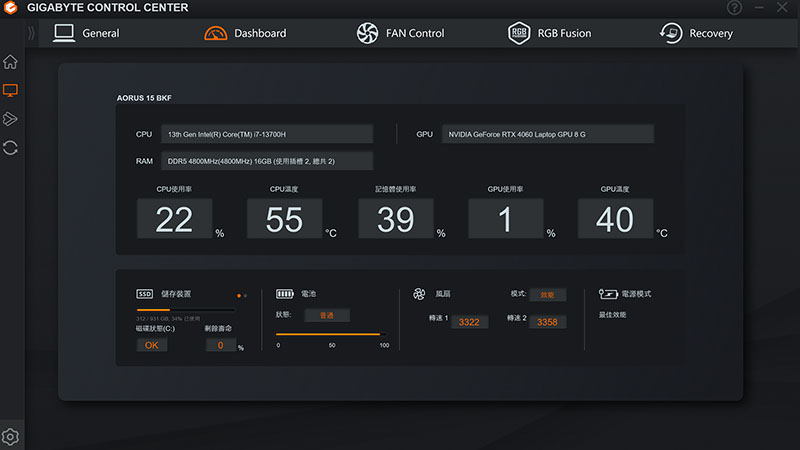
Task: Click the CPU usage value 22
Action: pos(174,219)
